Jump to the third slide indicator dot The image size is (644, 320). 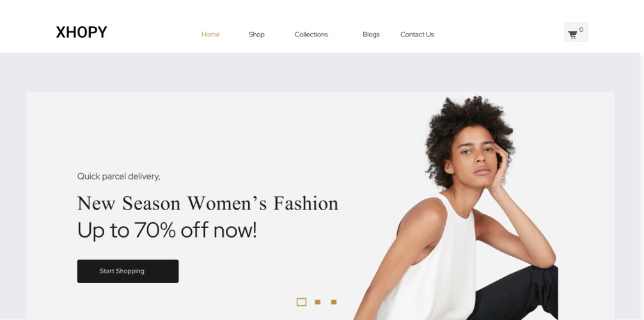coord(333,302)
